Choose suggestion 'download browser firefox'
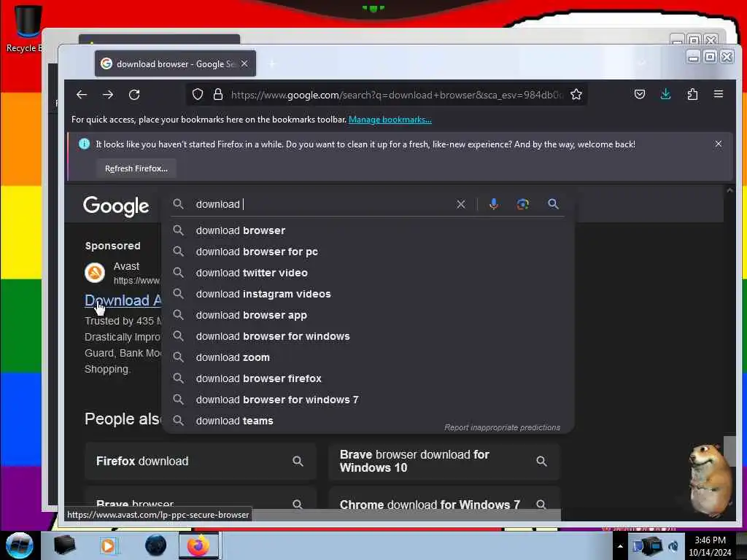 pyautogui.click(x=368, y=378)
